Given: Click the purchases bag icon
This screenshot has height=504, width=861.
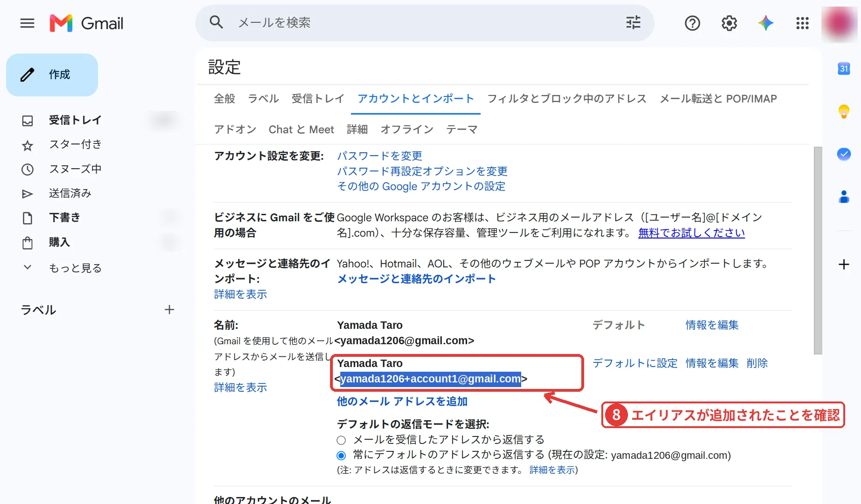Looking at the screenshot, I should click(x=28, y=243).
